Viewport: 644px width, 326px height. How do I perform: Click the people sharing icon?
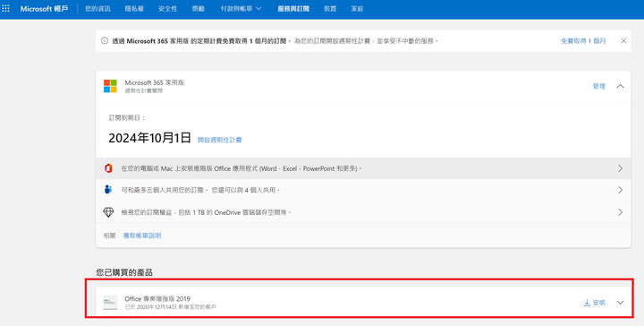click(x=108, y=190)
